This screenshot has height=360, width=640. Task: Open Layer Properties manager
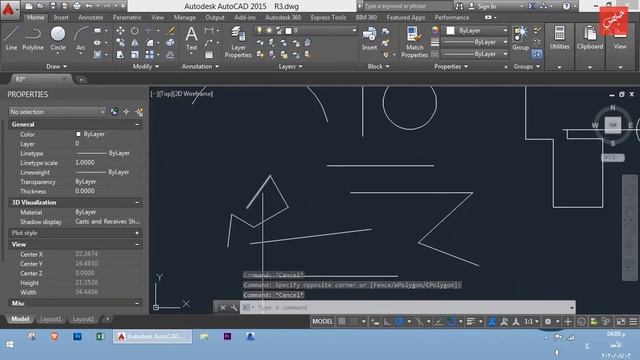[238, 42]
